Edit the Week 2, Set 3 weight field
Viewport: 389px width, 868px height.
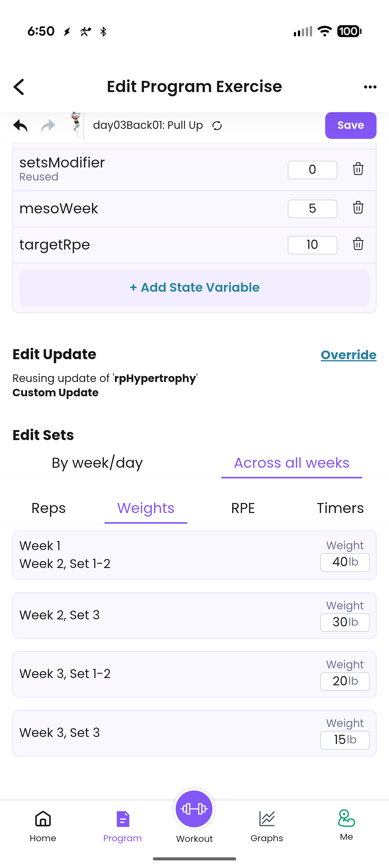[345, 622]
